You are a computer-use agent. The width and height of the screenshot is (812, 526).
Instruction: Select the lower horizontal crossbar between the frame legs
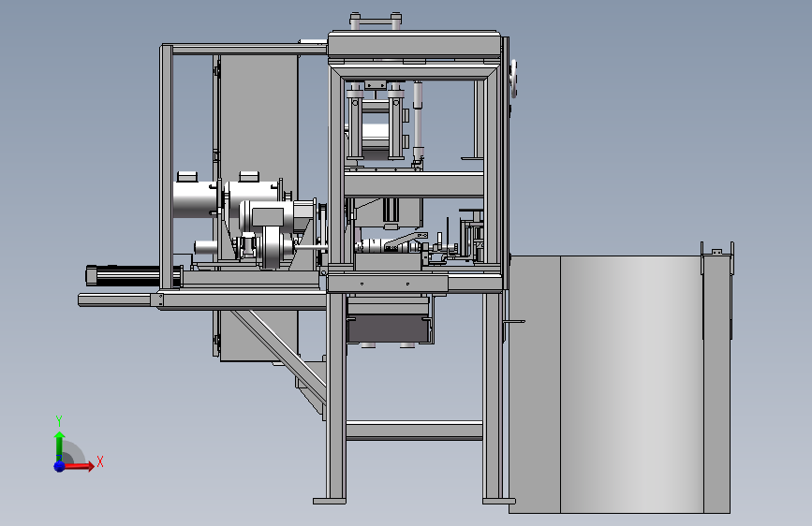point(414,431)
